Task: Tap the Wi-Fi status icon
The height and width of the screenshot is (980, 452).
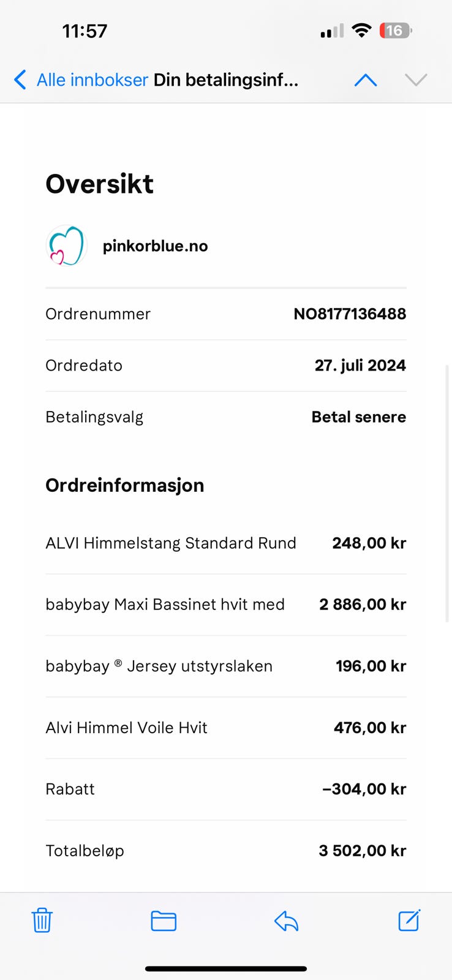Action: point(362,31)
